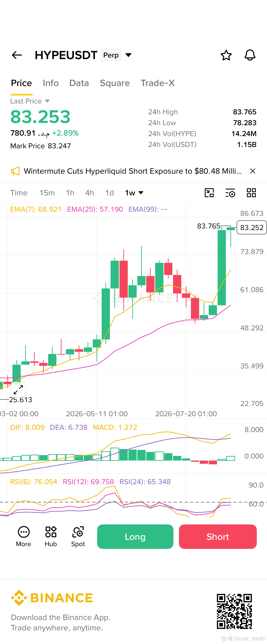Select the 1h chart interval

tap(70, 193)
